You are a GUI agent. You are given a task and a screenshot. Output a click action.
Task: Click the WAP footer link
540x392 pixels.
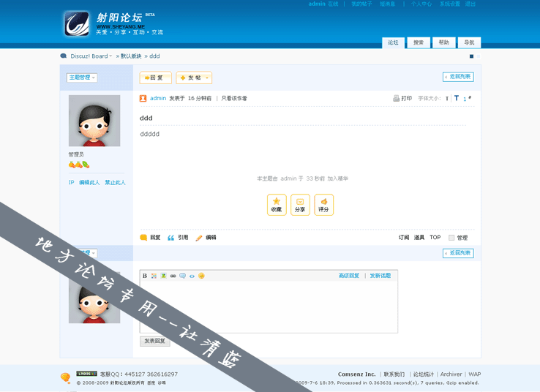click(x=475, y=374)
